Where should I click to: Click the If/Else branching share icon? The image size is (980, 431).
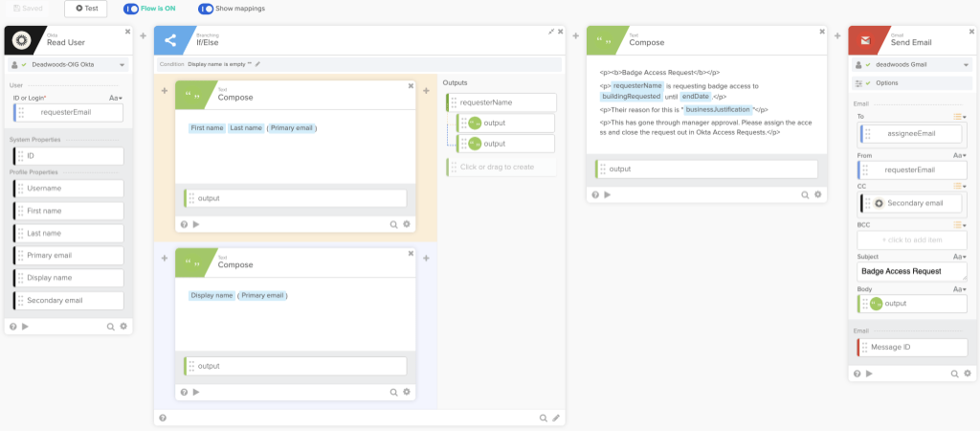(170, 41)
